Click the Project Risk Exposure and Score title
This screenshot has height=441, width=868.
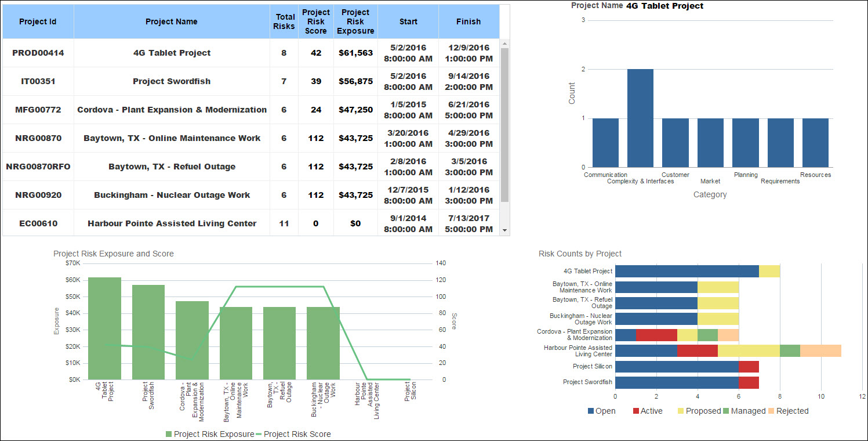[114, 254]
